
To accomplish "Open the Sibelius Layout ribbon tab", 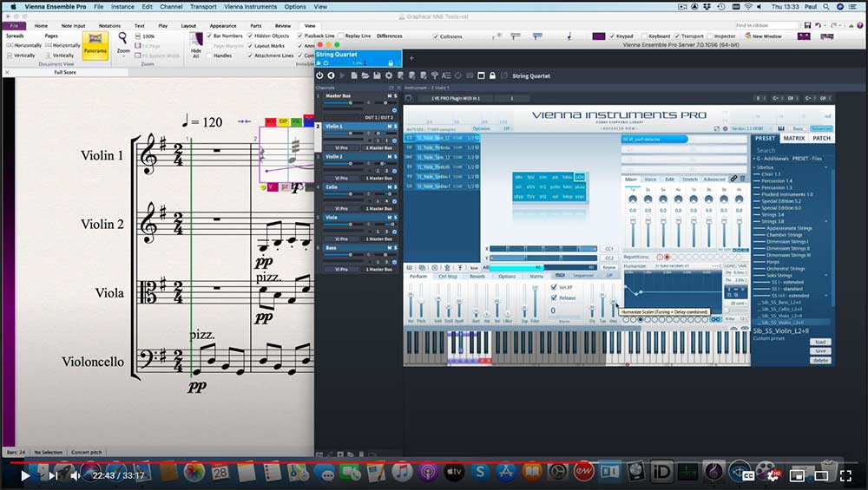I will click(188, 25).
